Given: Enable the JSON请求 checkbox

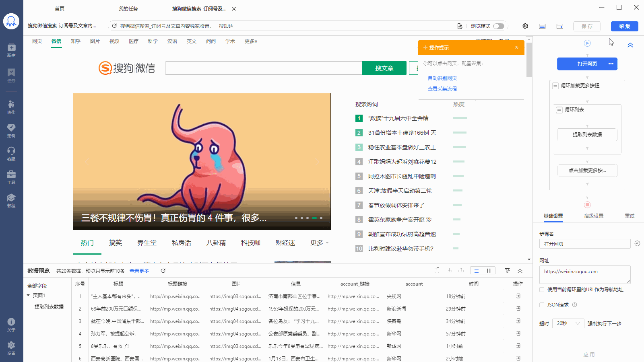Looking at the screenshot, I should click(x=542, y=305).
